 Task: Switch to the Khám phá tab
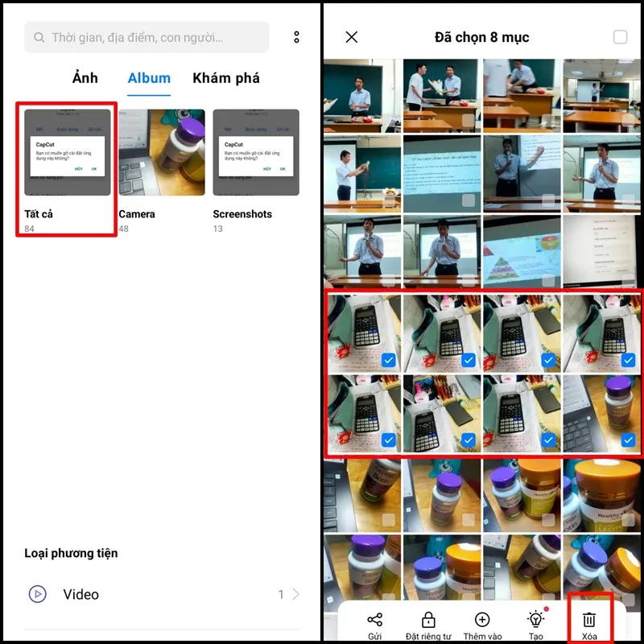(226, 78)
